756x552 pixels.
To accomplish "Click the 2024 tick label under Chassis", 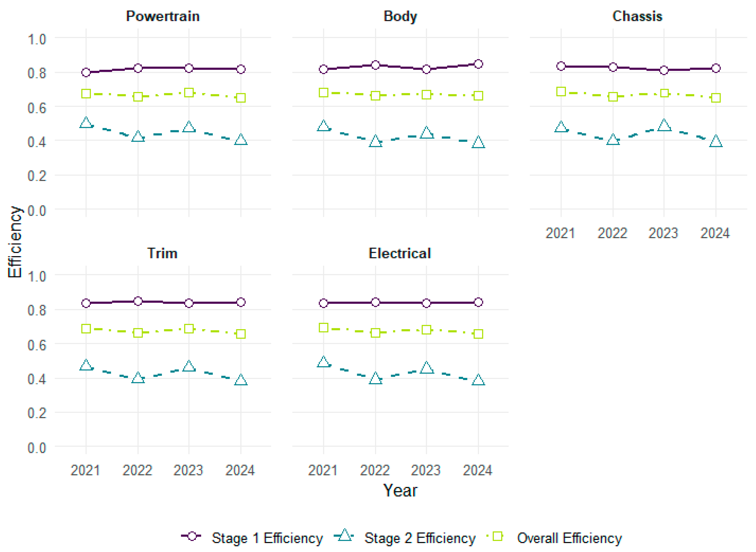I will click(715, 233).
